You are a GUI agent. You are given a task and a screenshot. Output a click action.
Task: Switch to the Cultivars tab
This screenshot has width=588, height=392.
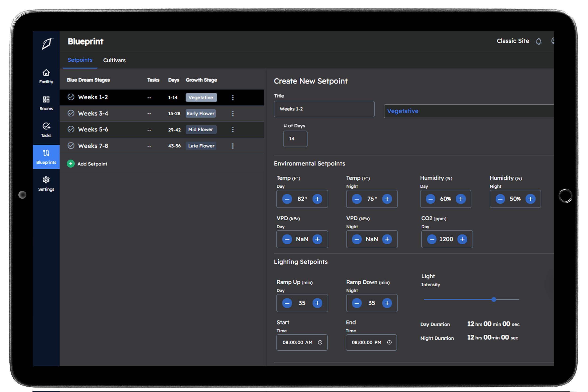pyautogui.click(x=114, y=60)
